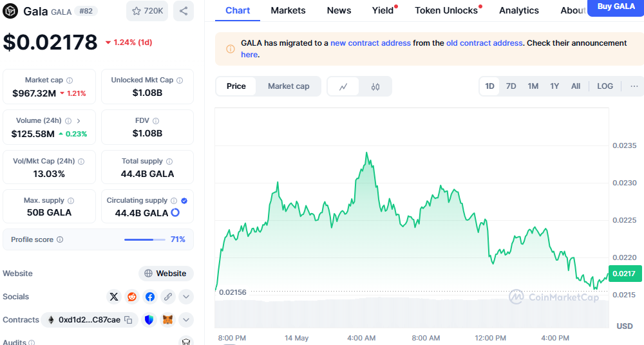Screen dimensions: 644x345
Task: Set chart range to All
Action: coord(575,86)
